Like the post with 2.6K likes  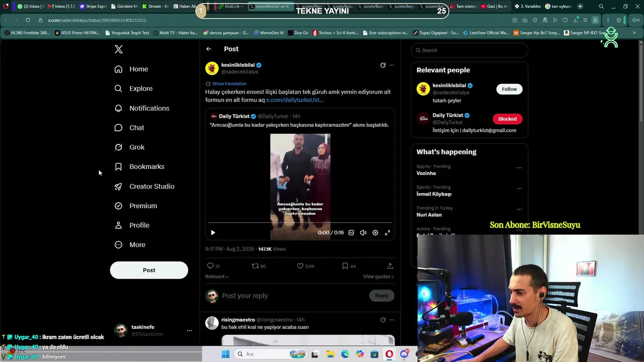point(300,266)
